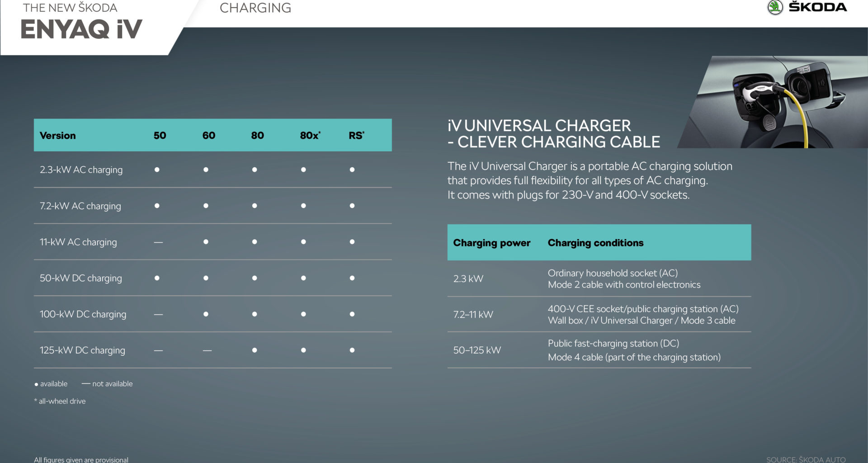Screen dimensions: 868x463
Task: Click the 7.2-kW AC charging row label
Action: click(80, 206)
